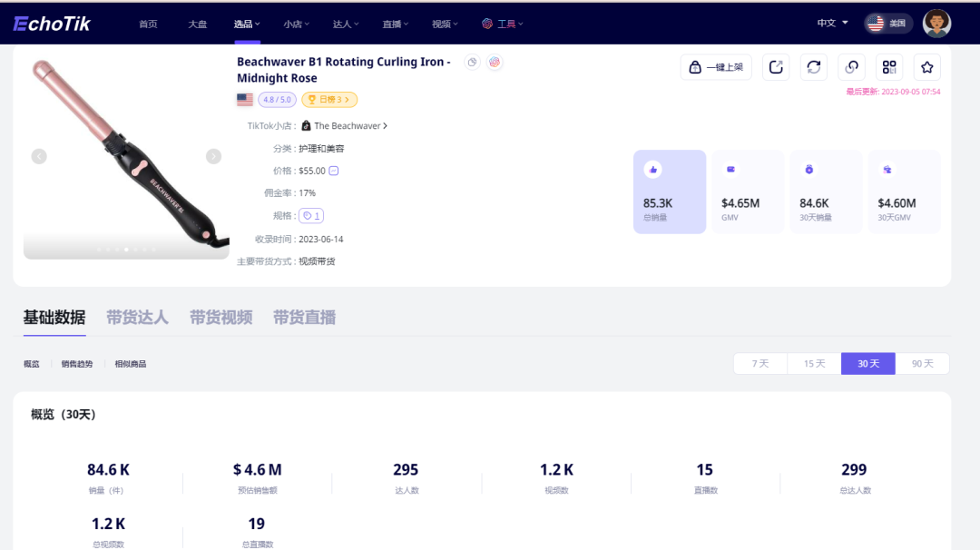
Task: Click the colorful AI swirl icon beside title
Action: [495, 63]
